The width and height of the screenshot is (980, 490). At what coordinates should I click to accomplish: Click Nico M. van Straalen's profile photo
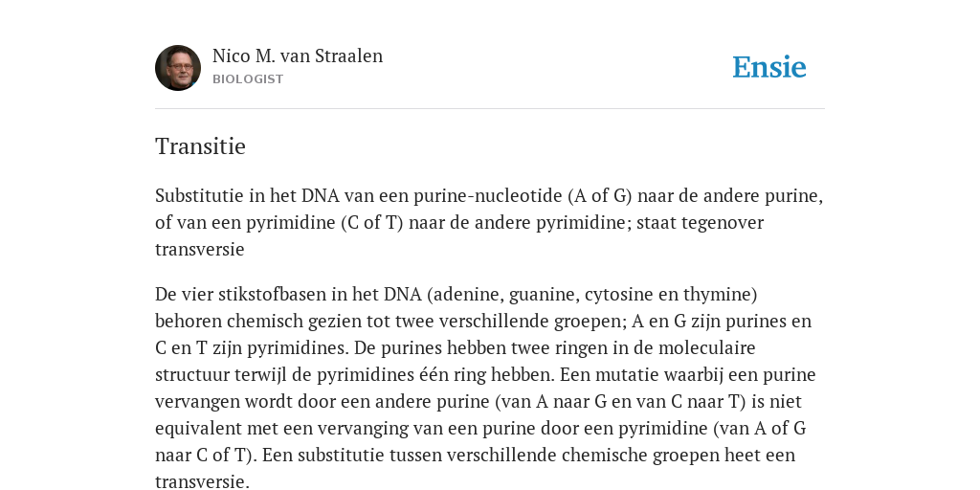tap(178, 68)
